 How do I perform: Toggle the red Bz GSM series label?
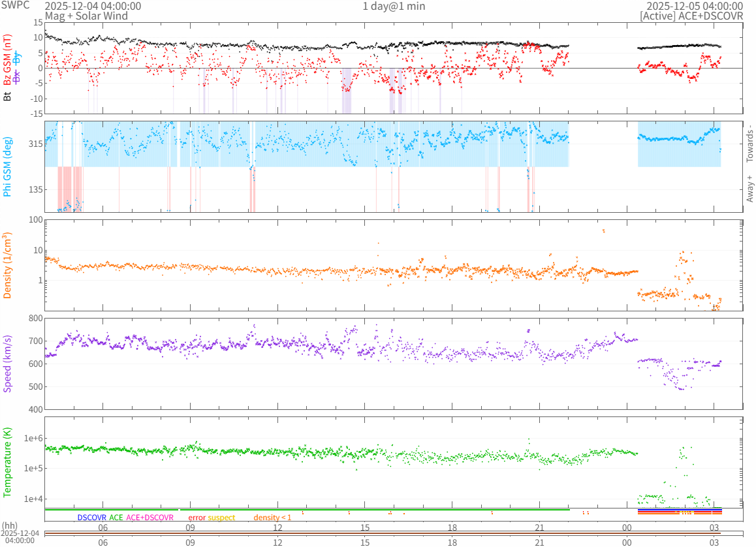tap(8, 59)
